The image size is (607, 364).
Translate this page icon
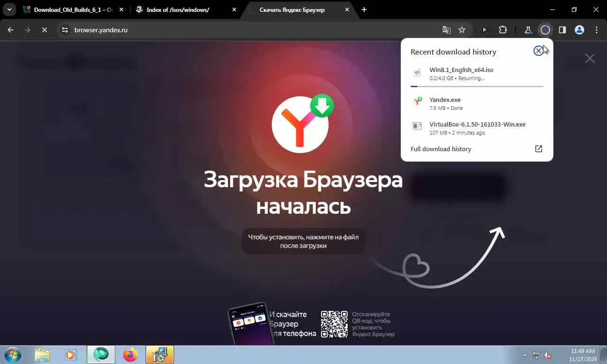[447, 30]
